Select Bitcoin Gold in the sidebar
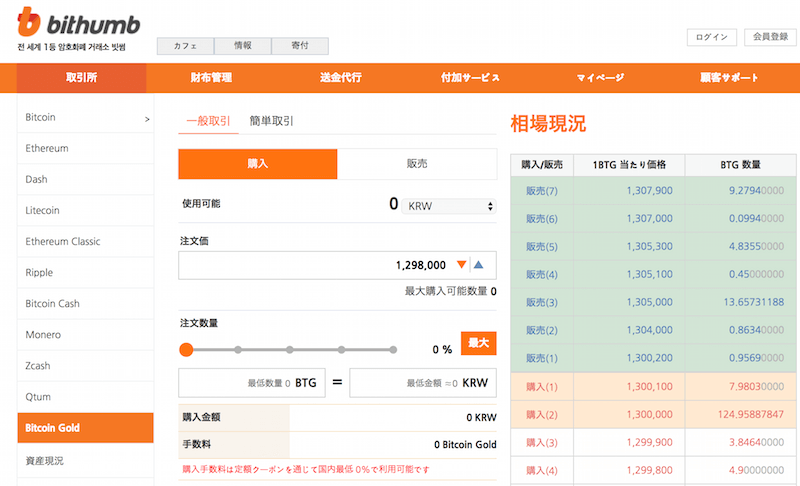Image resolution: width=800 pixels, height=486 pixels. pyautogui.click(x=85, y=428)
